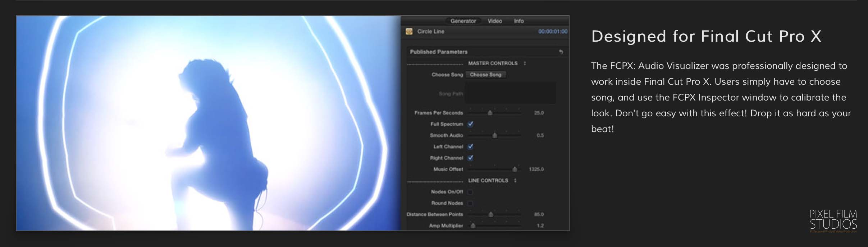Disable the Right Channel checkbox
The width and height of the screenshot is (868, 247).
[470, 158]
